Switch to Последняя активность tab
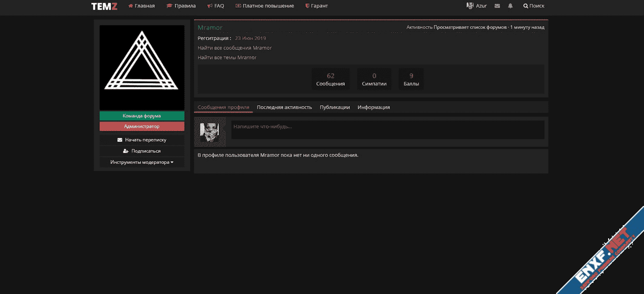 coord(284,107)
